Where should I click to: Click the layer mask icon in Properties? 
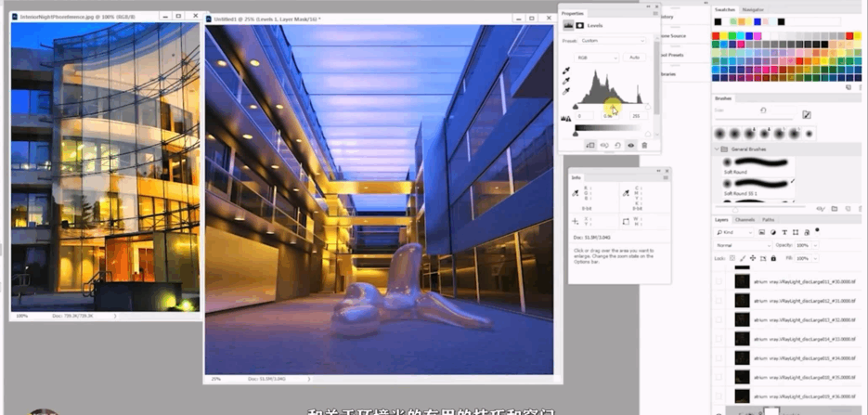579,25
